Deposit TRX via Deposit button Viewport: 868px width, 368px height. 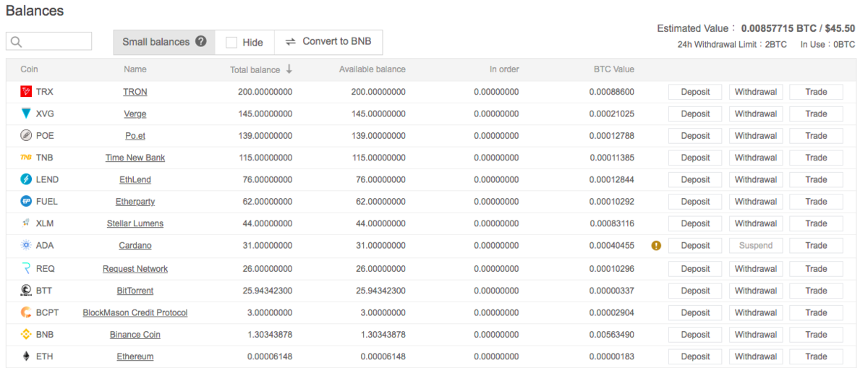695,92
